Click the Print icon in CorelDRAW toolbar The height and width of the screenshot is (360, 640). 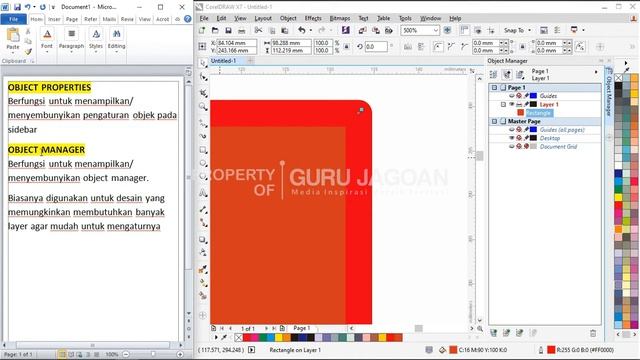(x=241, y=30)
